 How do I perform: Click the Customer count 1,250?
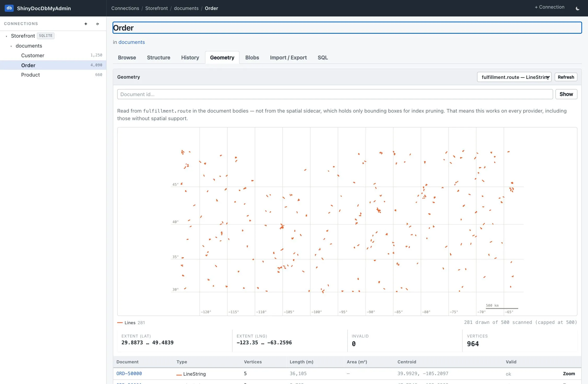tap(96, 55)
